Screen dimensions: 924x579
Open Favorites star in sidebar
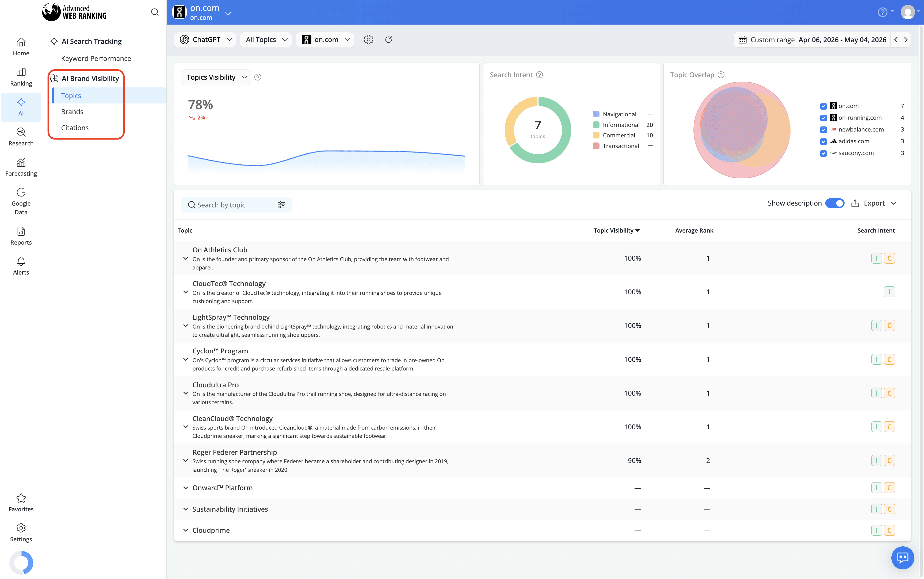pos(21,502)
